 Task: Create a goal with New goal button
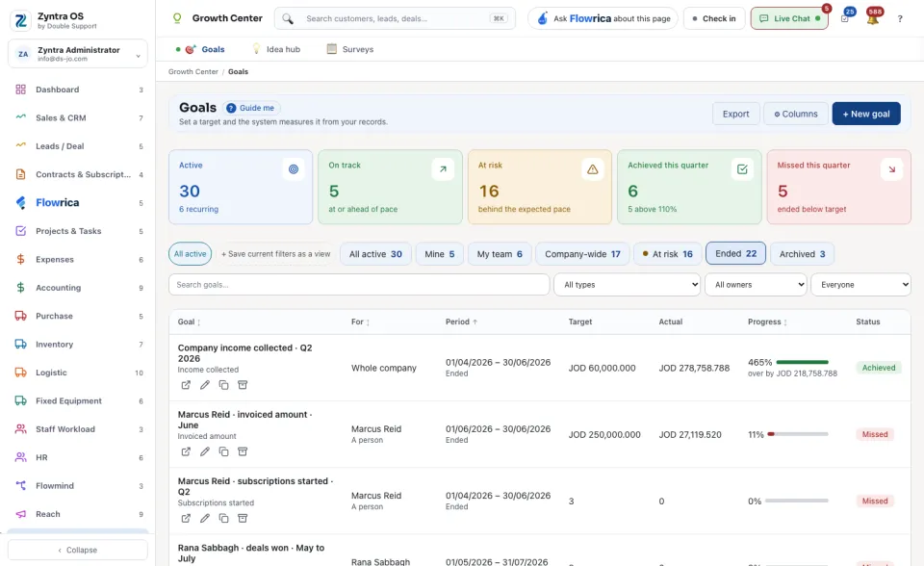click(866, 114)
